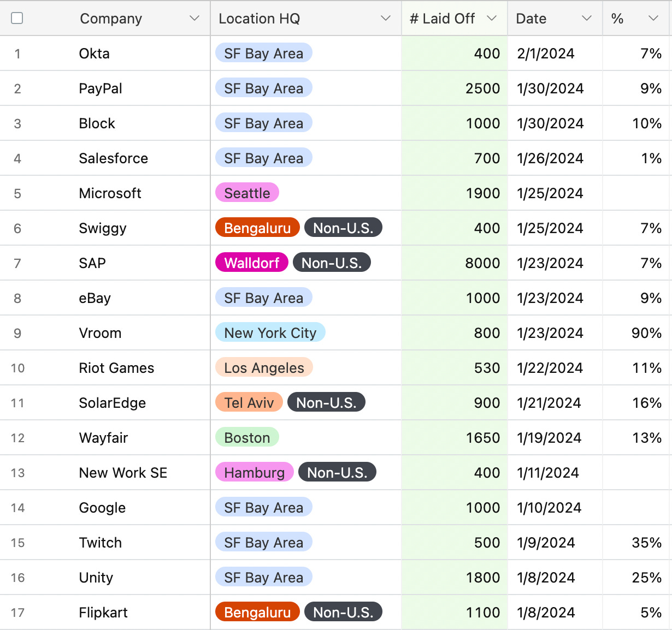672x630 pixels.
Task: Select the 1/22/2024 date cell
Action: 555,368
